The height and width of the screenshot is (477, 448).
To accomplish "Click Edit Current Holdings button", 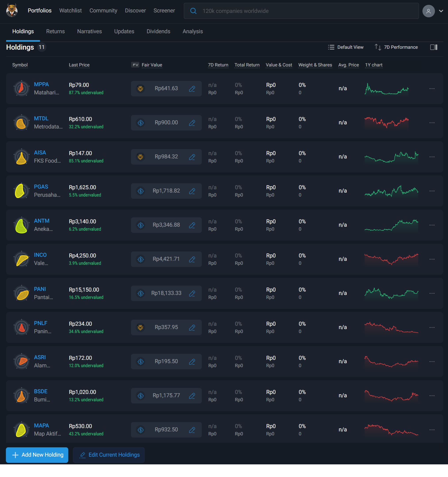I will 109,455.
